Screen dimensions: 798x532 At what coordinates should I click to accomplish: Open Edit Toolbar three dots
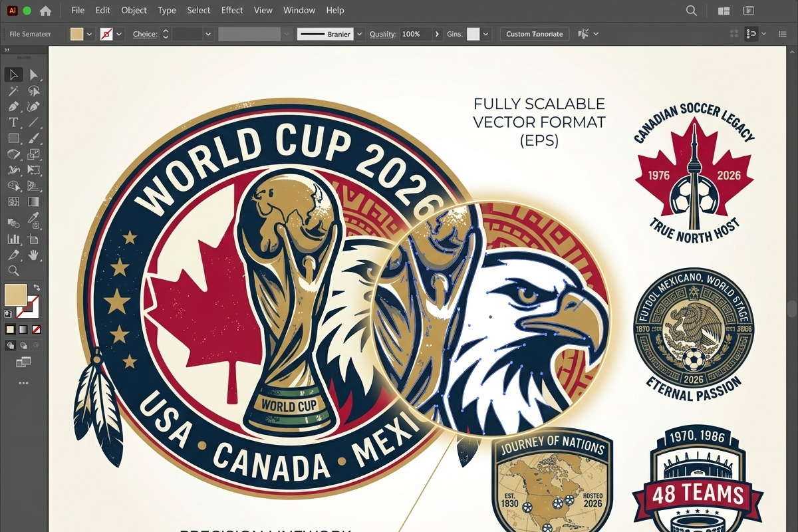[23, 383]
